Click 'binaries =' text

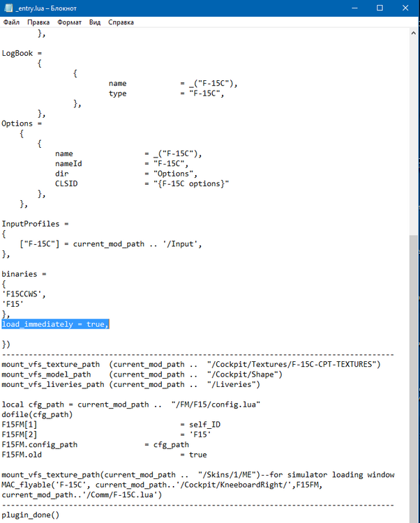point(24,274)
